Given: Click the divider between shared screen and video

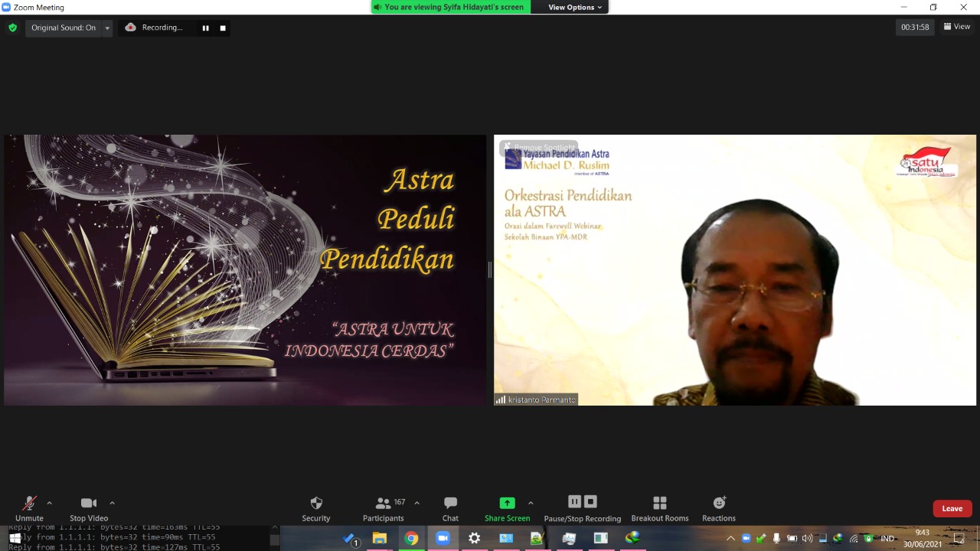Looking at the screenshot, I should [x=489, y=269].
